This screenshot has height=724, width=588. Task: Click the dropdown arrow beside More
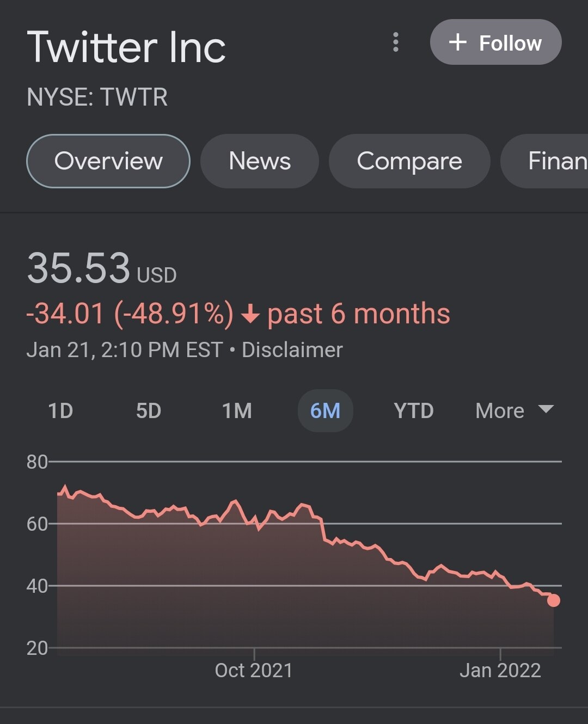[546, 409]
